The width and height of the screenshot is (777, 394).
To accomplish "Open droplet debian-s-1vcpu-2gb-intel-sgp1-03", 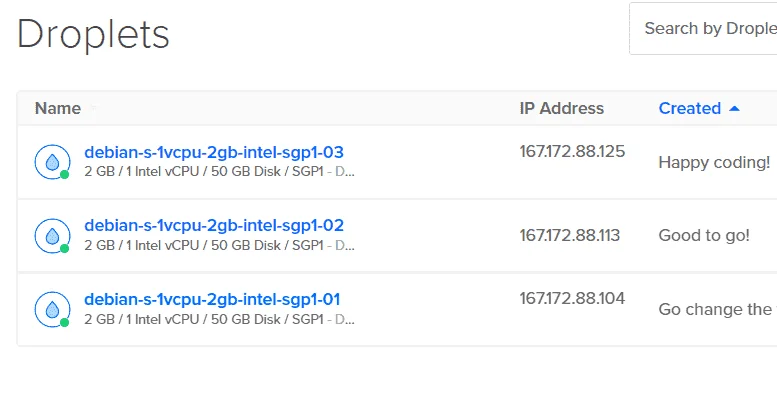I will point(214,152).
